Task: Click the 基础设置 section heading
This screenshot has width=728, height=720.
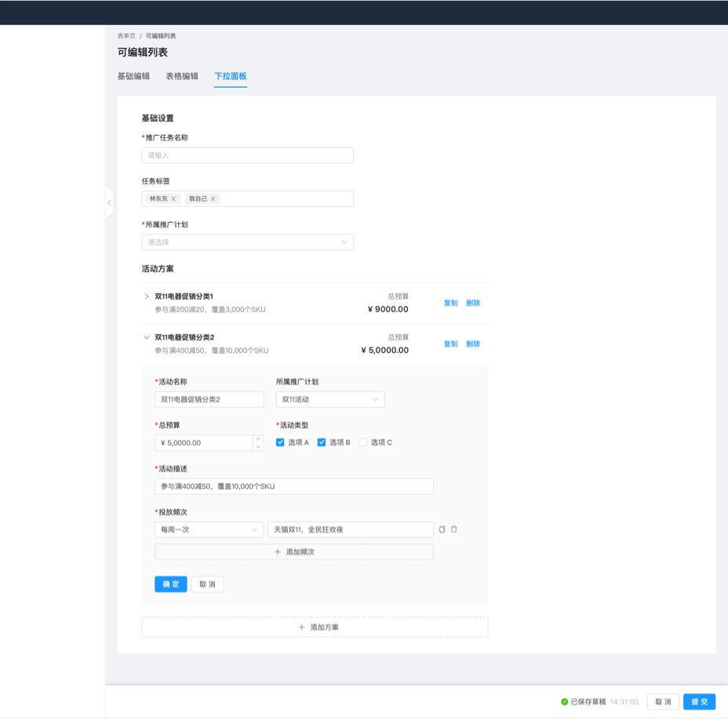Action: tap(158, 118)
